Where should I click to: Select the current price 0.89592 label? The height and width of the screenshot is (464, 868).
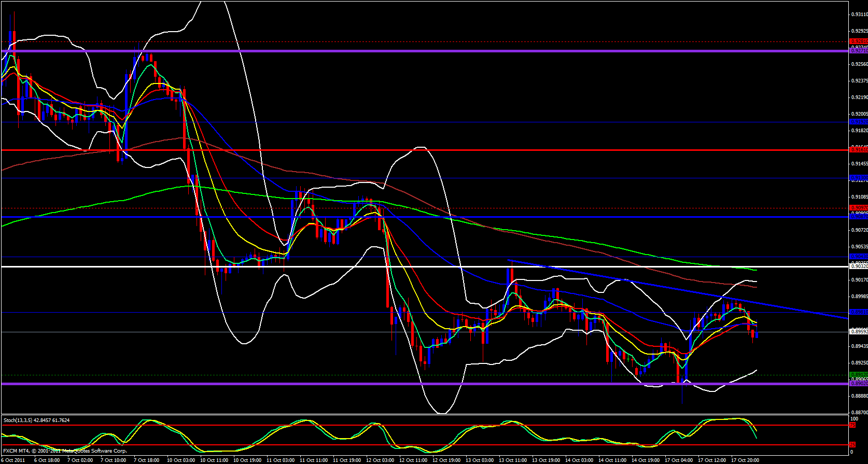coord(859,332)
